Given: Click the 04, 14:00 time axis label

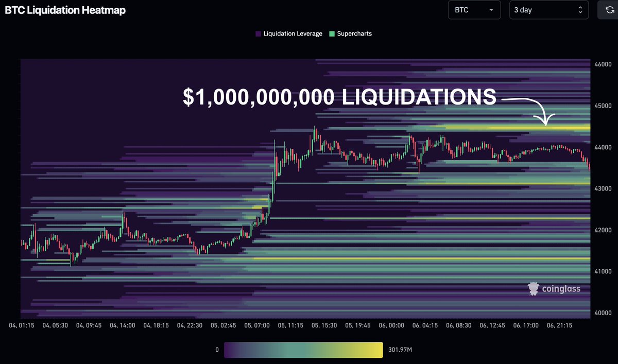Looking at the screenshot, I should point(123,325).
